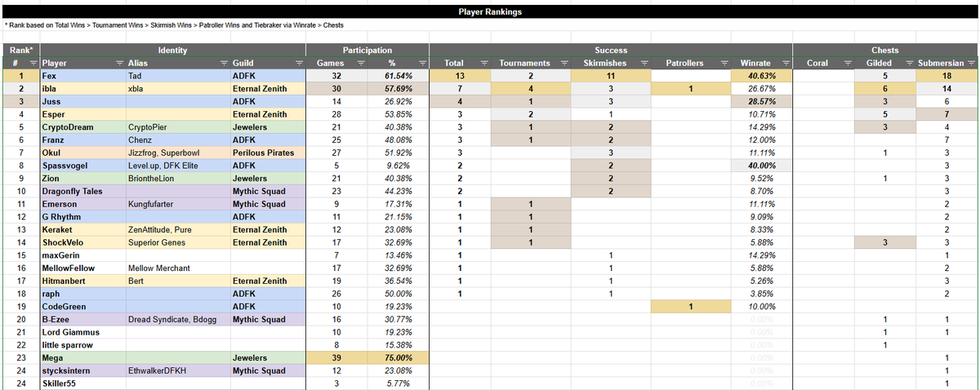Click alias cell BriontheLion
Image resolution: width=980 pixels, height=390 pixels.
click(x=178, y=178)
